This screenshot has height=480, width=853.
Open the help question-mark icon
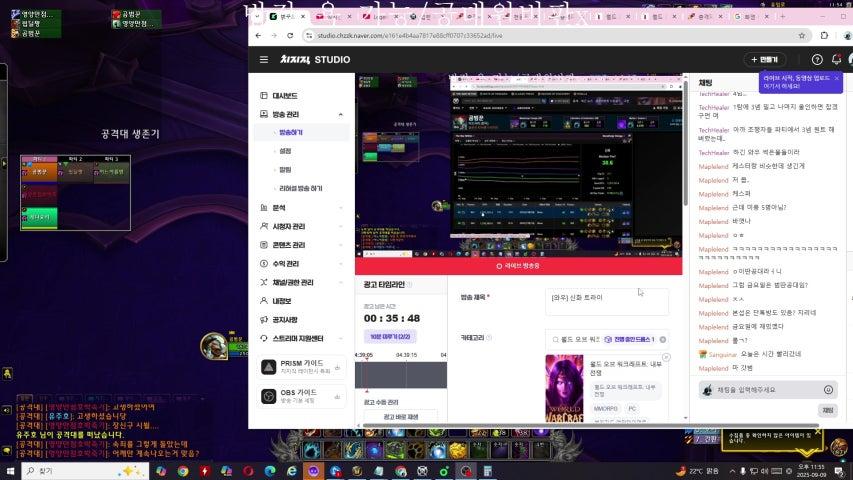(x=817, y=59)
